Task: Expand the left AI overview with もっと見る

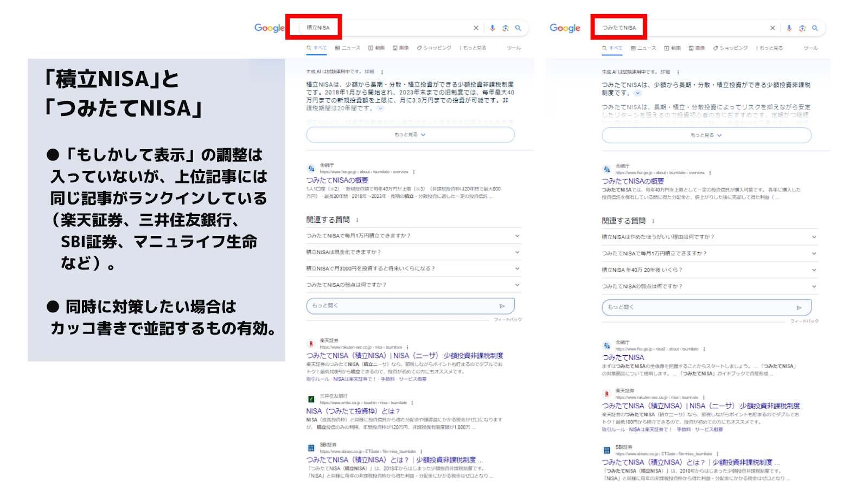Action: coord(410,134)
